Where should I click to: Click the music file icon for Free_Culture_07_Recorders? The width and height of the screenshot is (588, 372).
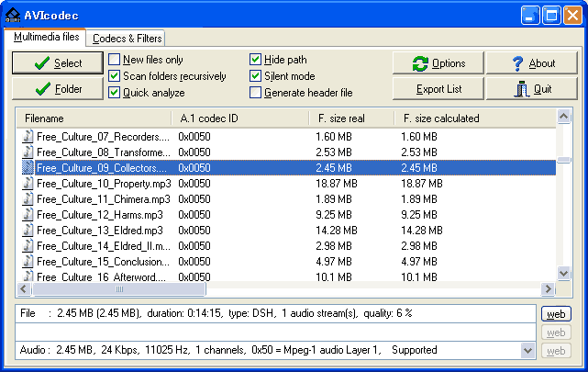[x=28, y=136]
